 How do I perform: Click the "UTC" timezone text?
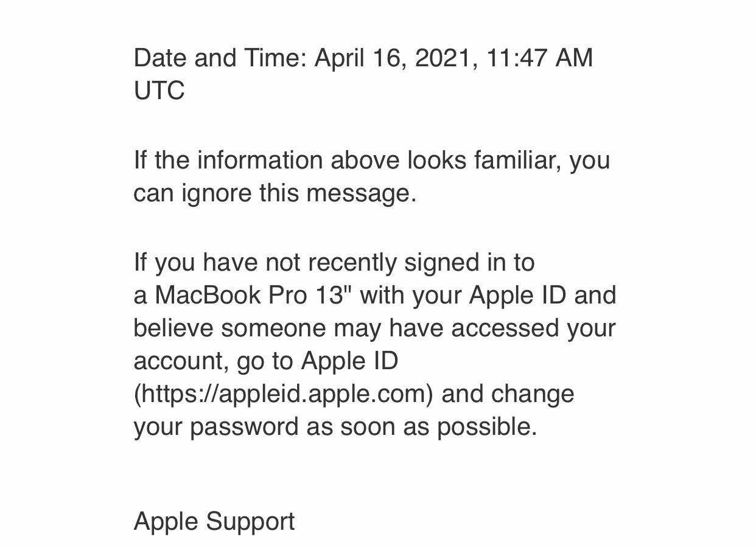pyautogui.click(x=159, y=91)
